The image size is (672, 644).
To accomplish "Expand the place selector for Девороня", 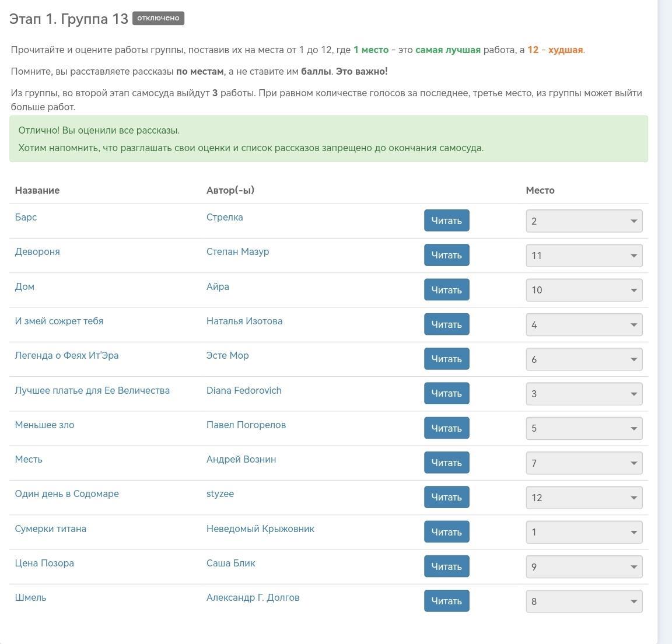I will 583,256.
